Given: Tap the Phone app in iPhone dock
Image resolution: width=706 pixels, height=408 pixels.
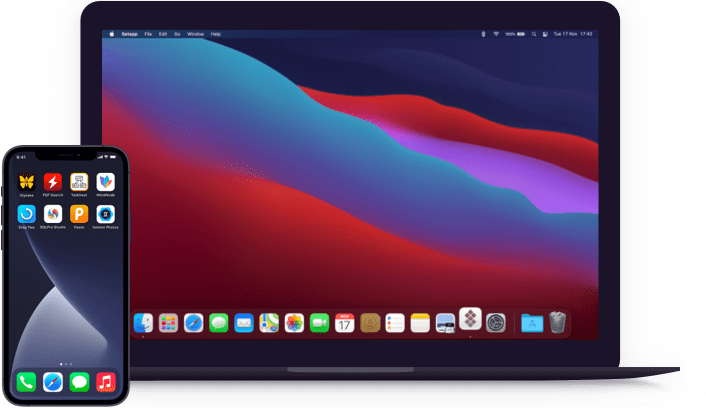Looking at the screenshot, I should [27, 382].
